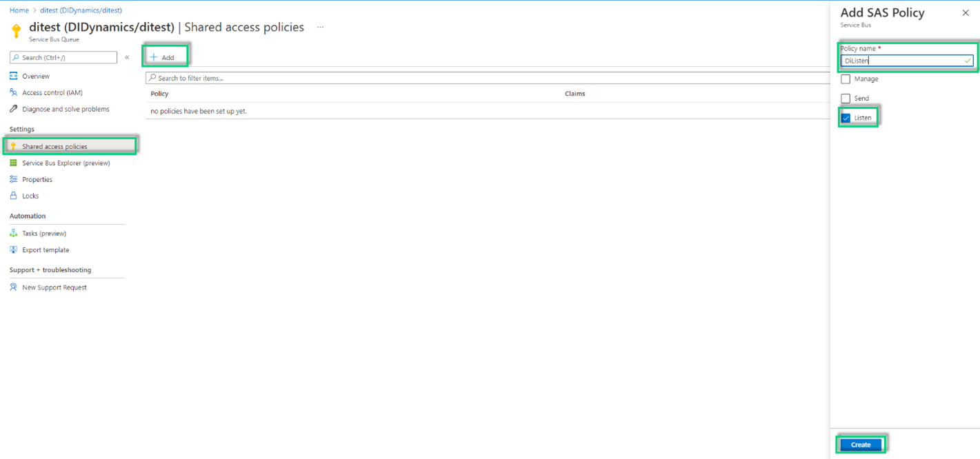980x459 pixels.
Task: Click the Claims column header
Action: point(575,94)
